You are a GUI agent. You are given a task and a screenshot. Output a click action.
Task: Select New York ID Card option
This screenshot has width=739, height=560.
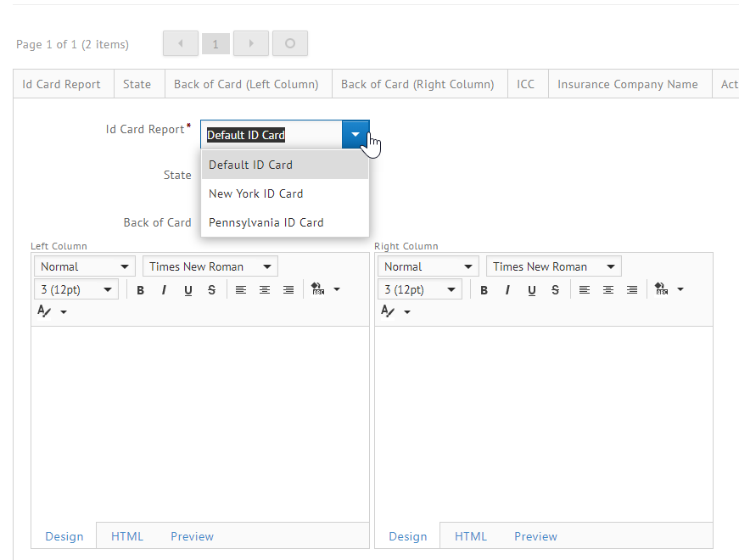[256, 193]
